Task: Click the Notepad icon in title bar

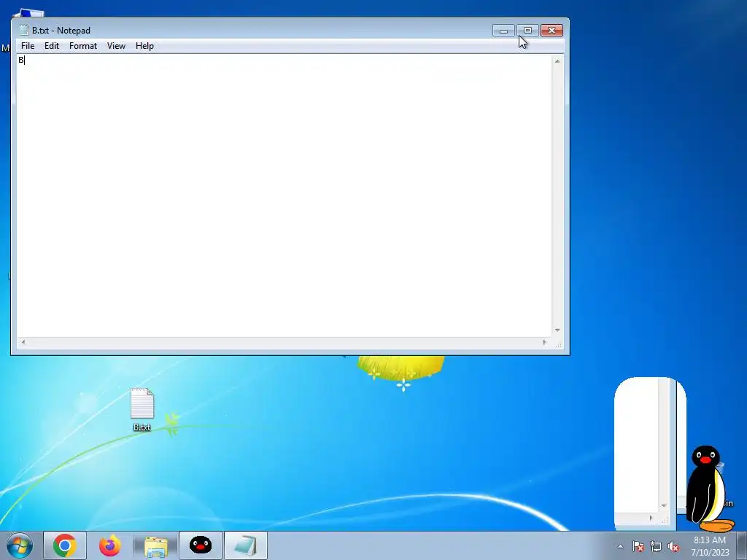Action: (x=24, y=30)
